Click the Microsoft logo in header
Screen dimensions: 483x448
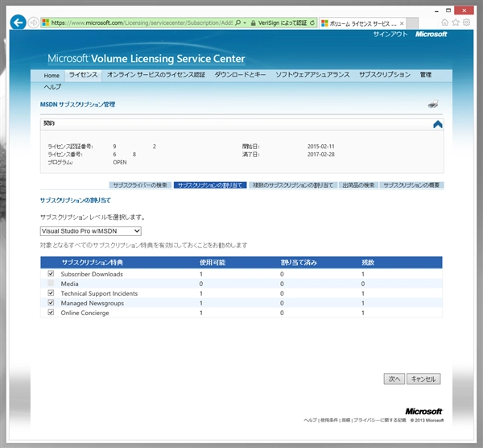(x=431, y=34)
